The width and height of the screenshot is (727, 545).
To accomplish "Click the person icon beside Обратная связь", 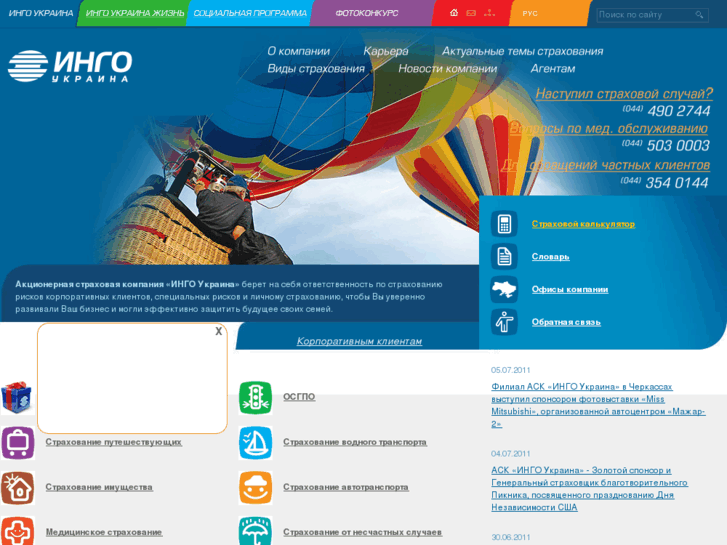I will click(504, 322).
